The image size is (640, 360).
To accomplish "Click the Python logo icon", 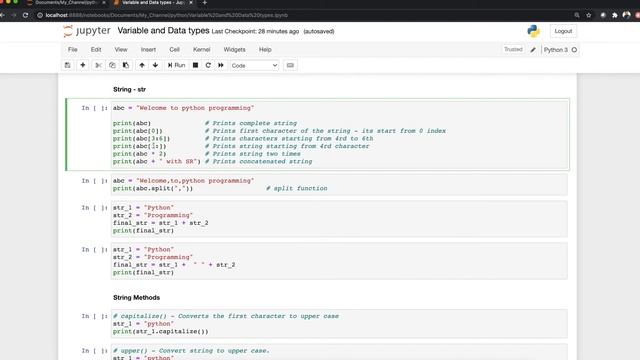I will pyautogui.click(x=533, y=31).
